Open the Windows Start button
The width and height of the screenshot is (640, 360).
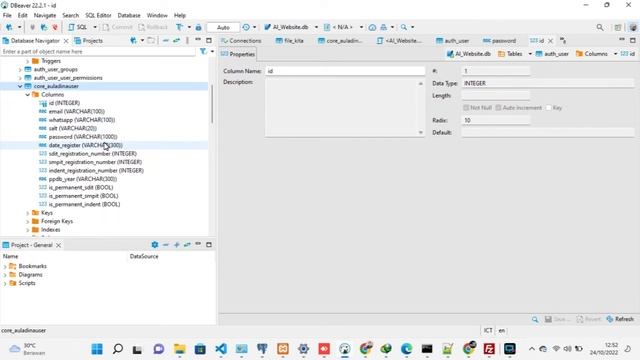[97, 349]
